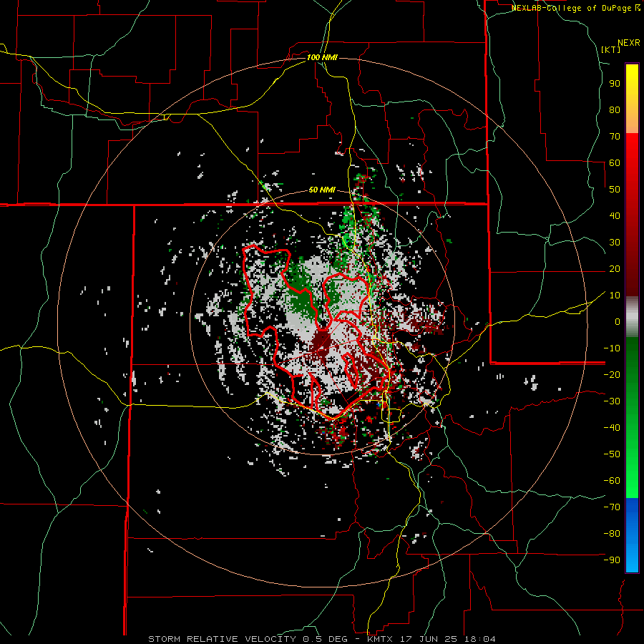This screenshot has width=644, height=644.
Task: Click the NEXLAB-College of DuPage credit text
Action: tap(572, 8)
